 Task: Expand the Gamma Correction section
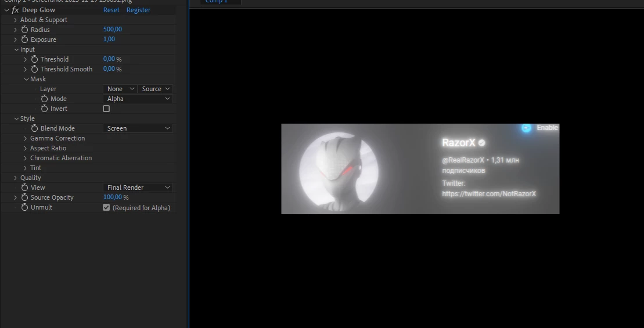(26, 138)
